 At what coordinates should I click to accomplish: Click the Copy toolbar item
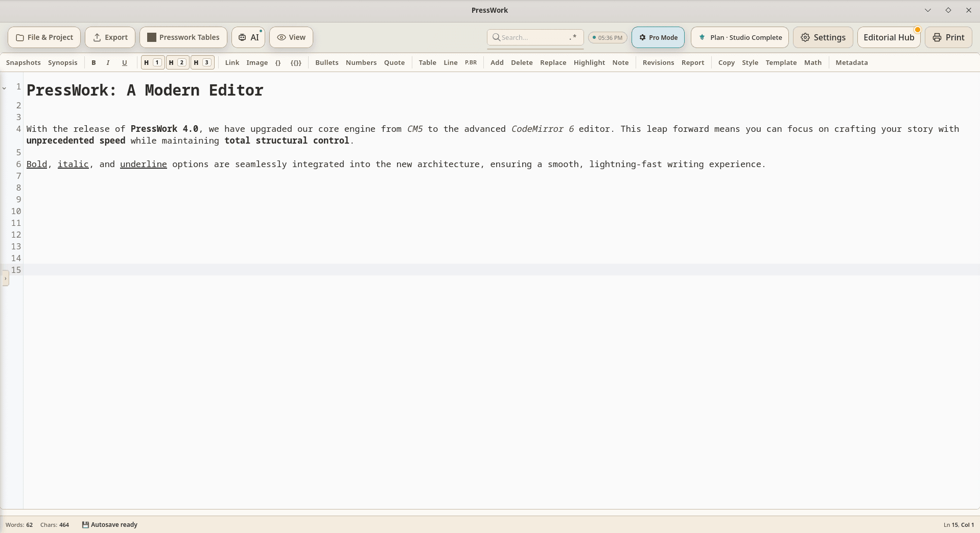727,62
